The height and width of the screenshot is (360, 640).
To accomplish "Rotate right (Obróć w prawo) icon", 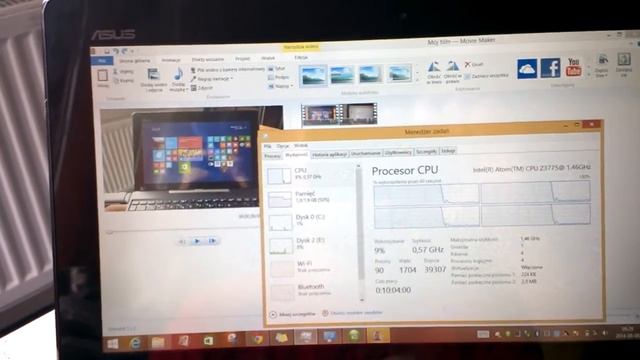I will click(452, 66).
